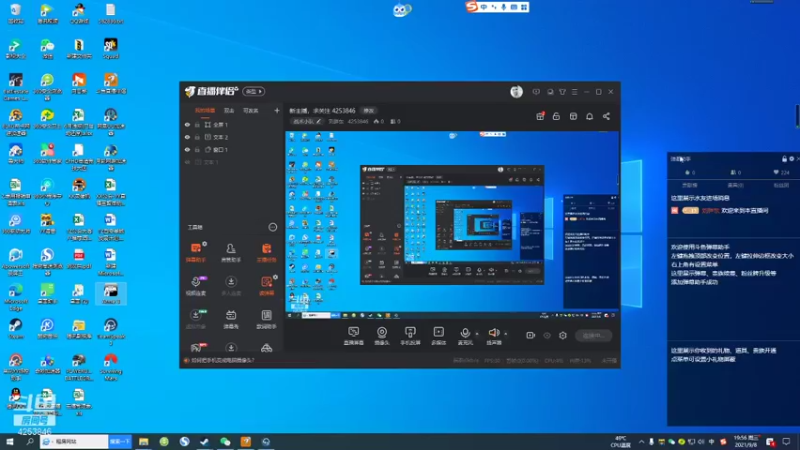Click the taskbar search input box
The height and width of the screenshot is (450, 800).
[x=74, y=441]
